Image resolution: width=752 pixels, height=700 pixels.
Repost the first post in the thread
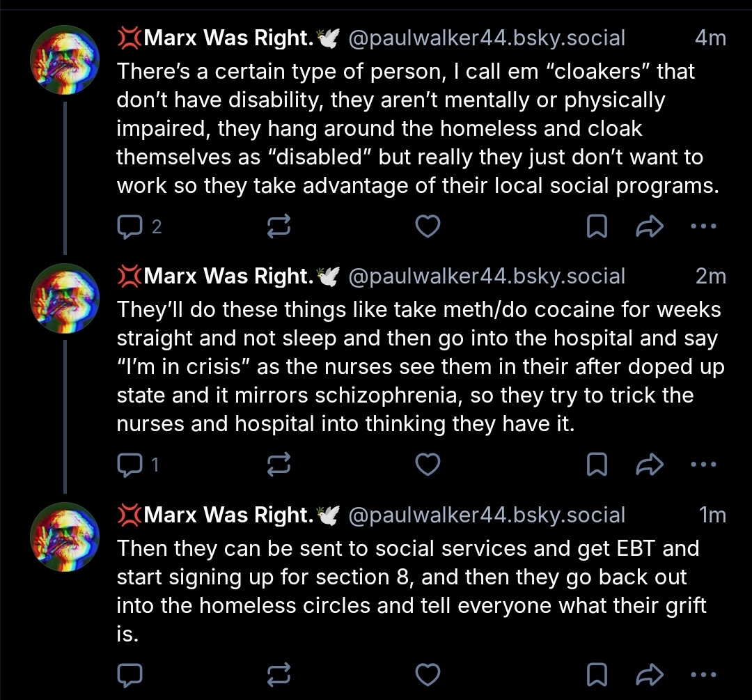[279, 226]
